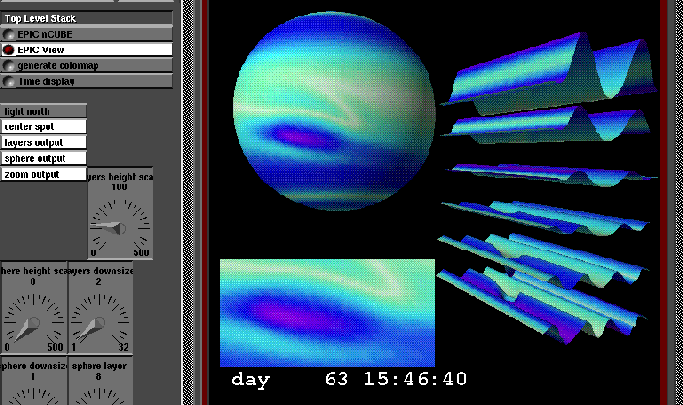Click the sphere output button
Image resolution: width=683 pixels, height=405 pixels.
point(44,158)
